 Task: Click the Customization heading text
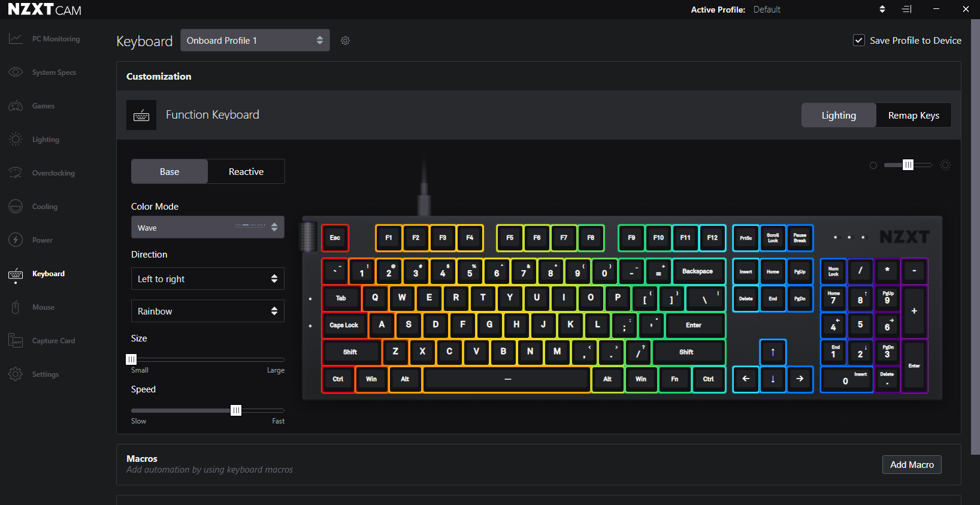pos(159,76)
